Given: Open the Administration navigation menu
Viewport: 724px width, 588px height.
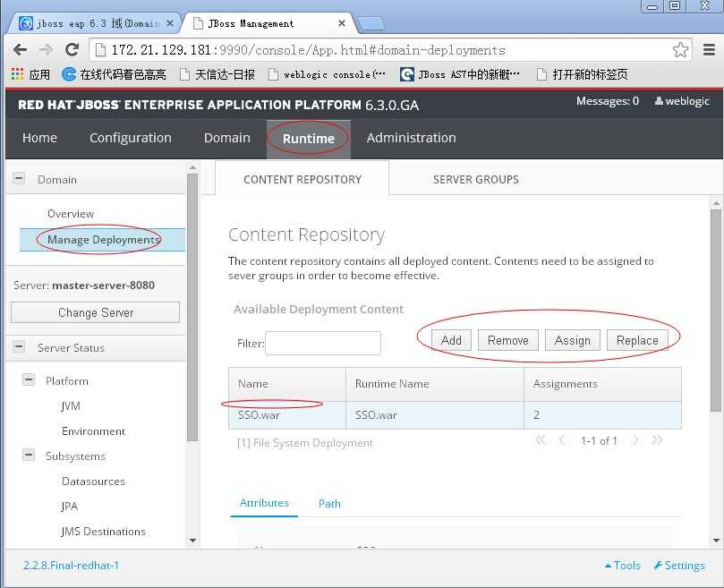Looking at the screenshot, I should coord(411,138).
